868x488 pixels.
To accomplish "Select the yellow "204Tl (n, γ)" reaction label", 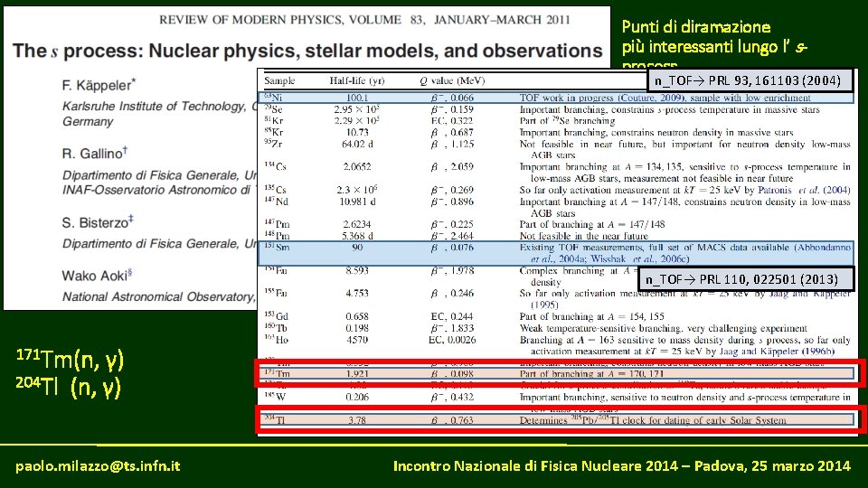I will [x=69, y=386].
